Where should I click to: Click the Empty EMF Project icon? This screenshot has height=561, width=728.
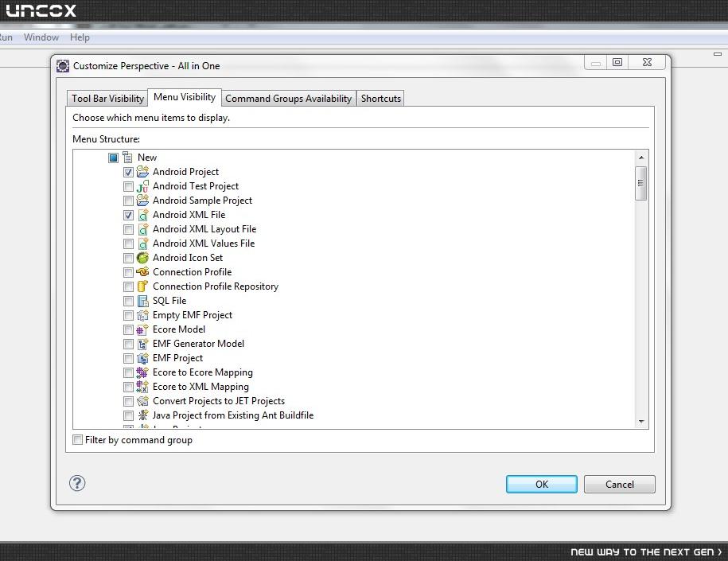pos(142,315)
